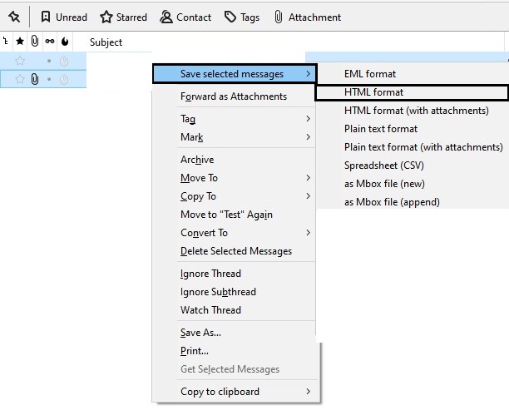Toggle read dot on second message row

(x=49, y=79)
